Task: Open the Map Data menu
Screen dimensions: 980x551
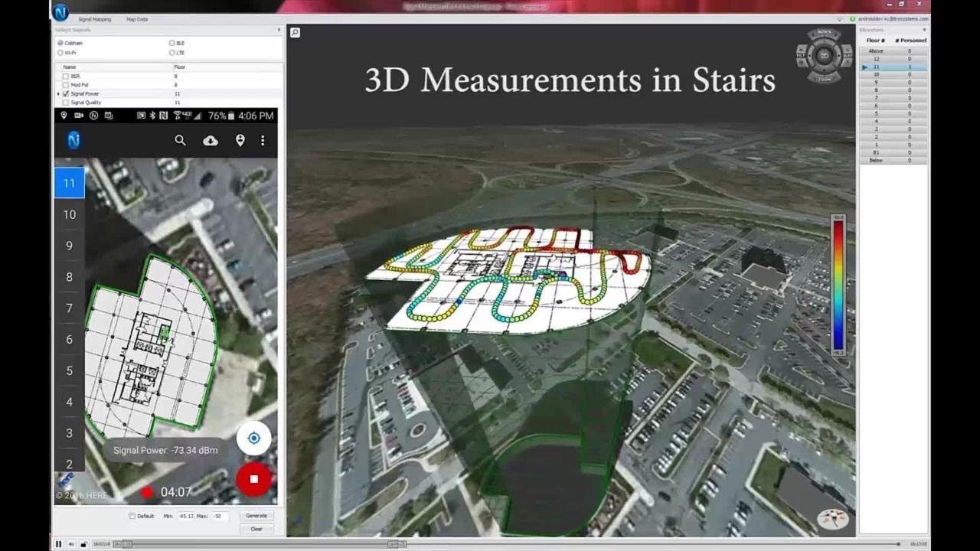Action: click(x=137, y=18)
